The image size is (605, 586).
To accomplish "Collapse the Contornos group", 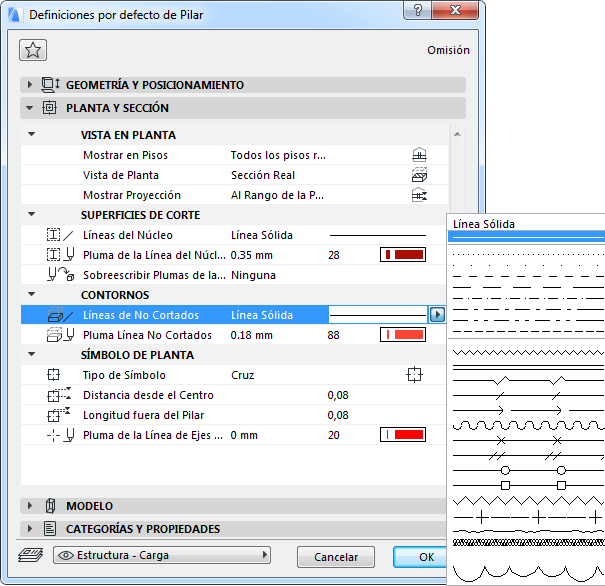I will tap(32, 295).
